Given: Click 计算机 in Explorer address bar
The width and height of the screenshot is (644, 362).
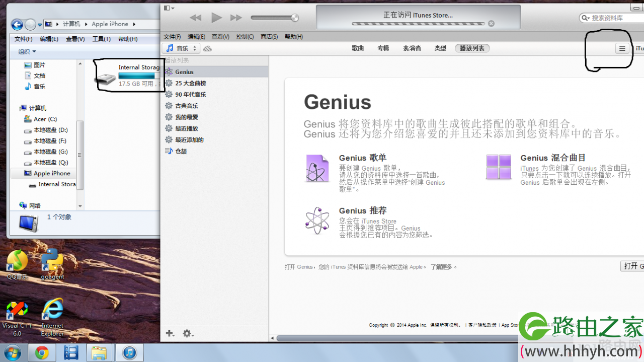Looking at the screenshot, I should click(71, 24).
